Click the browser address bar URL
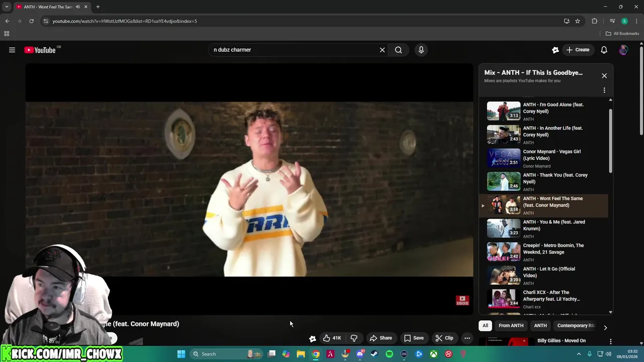Image resolution: width=644 pixels, height=362 pixels. [x=124, y=21]
